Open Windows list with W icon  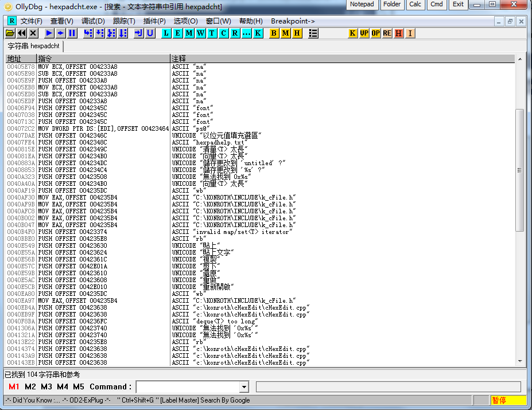pyautogui.click(x=200, y=33)
